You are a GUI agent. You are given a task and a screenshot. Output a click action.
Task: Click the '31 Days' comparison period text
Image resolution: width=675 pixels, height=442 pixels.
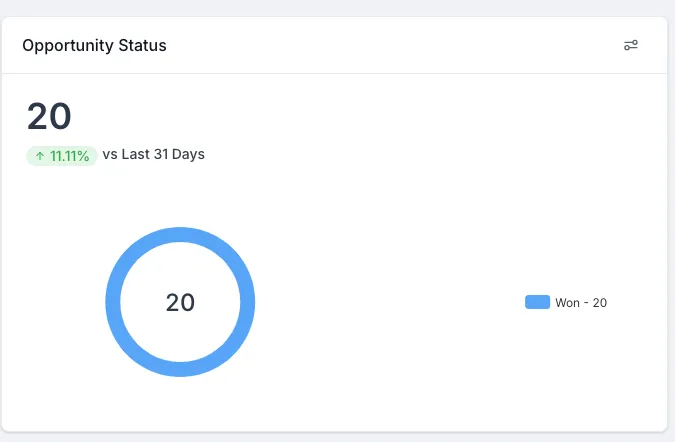[x=180, y=155]
